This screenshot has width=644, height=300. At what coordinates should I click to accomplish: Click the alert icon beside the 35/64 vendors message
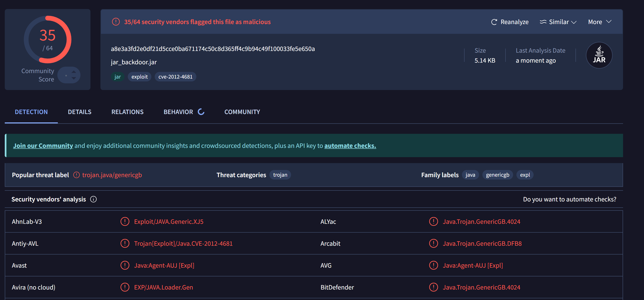point(116,22)
